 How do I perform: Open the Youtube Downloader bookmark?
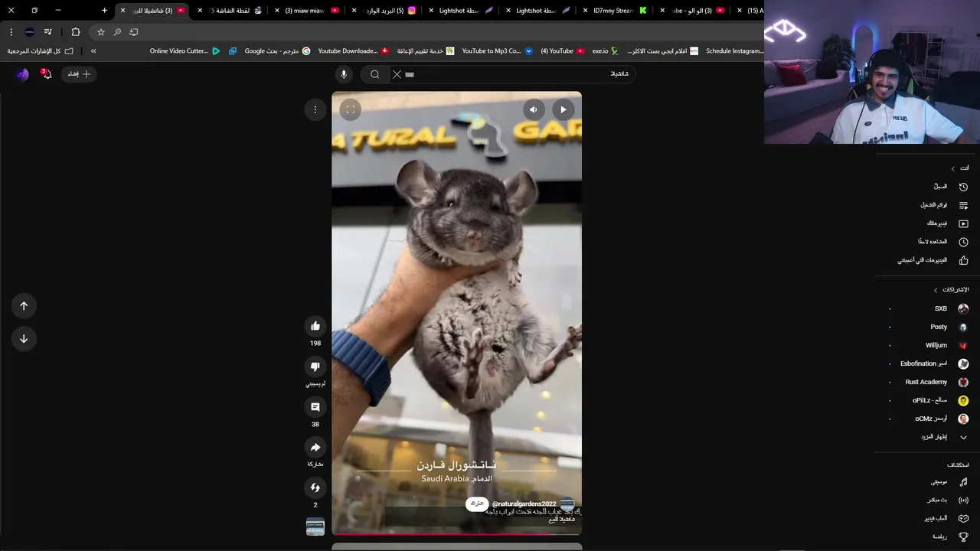(x=353, y=51)
